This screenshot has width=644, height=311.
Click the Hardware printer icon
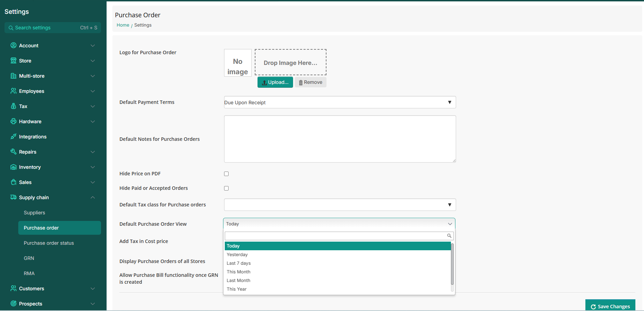click(x=13, y=122)
